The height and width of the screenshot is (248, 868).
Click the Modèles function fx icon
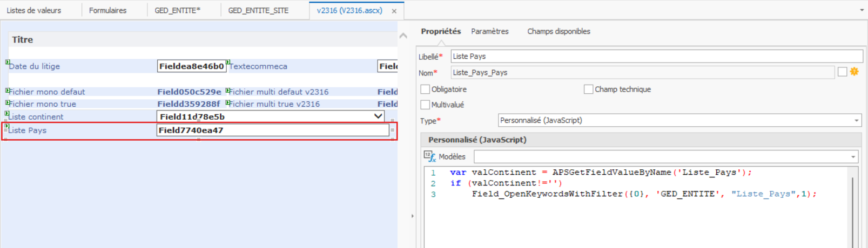430,156
